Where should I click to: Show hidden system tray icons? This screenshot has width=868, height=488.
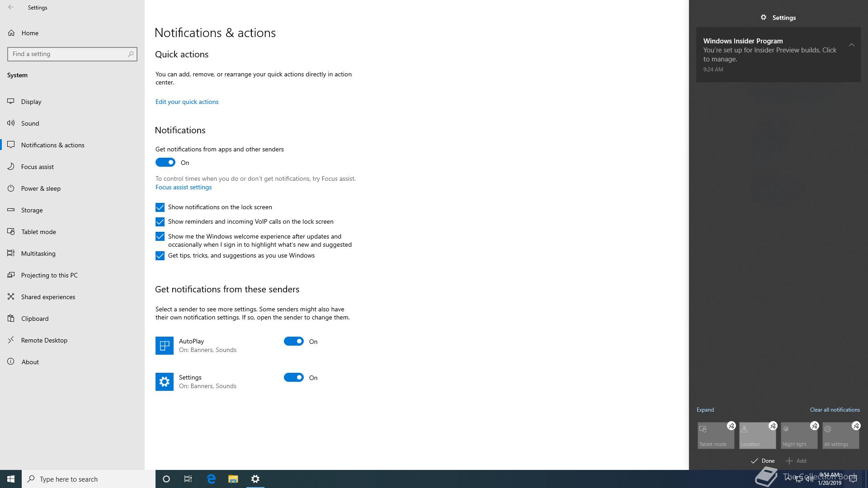(x=788, y=479)
